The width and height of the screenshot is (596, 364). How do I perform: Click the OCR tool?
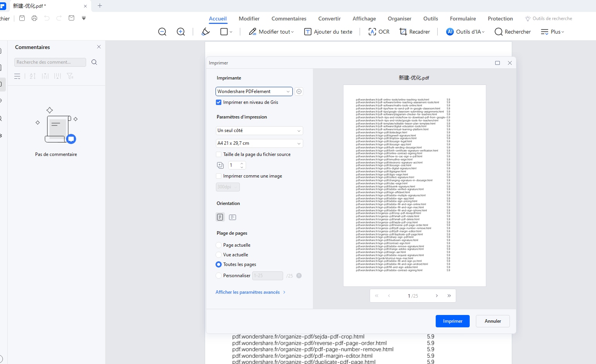tap(379, 32)
